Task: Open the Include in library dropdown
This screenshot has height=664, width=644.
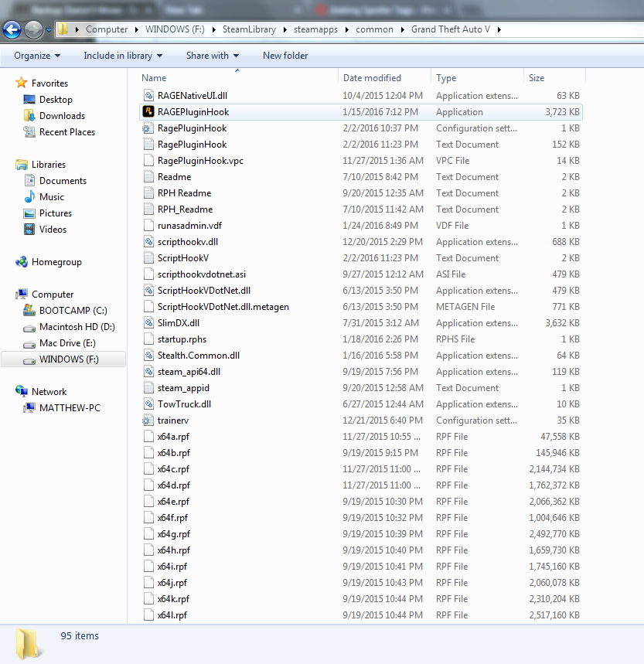Action: 123,56
